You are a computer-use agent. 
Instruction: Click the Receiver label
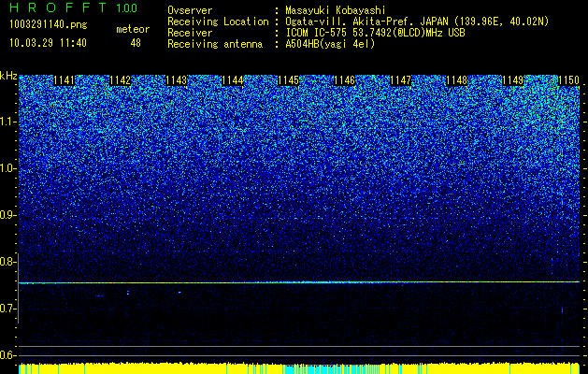[190, 33]
